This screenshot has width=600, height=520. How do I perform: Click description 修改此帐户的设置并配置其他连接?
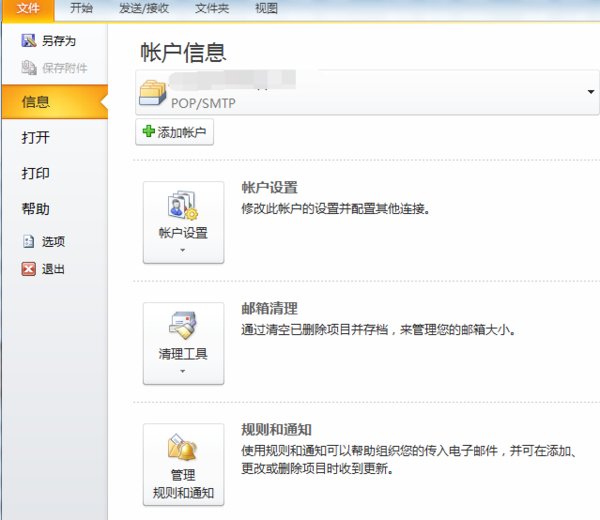click(x=336, y=209)
